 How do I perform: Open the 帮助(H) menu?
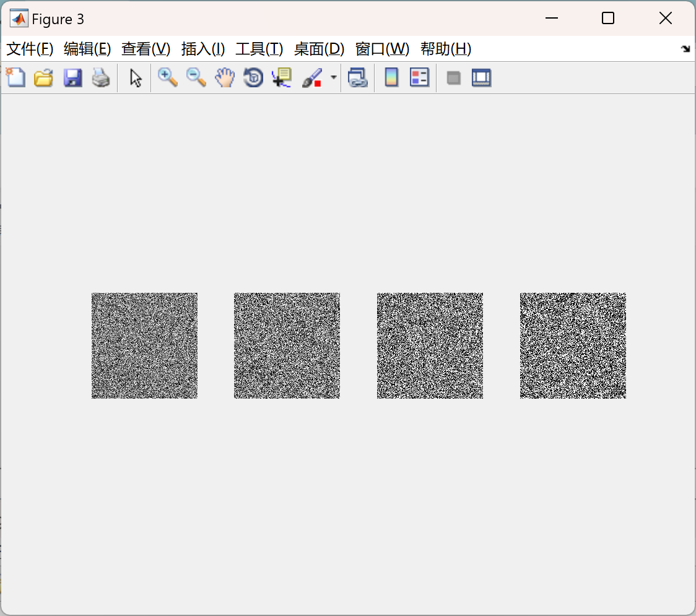[x=446, y=49]
